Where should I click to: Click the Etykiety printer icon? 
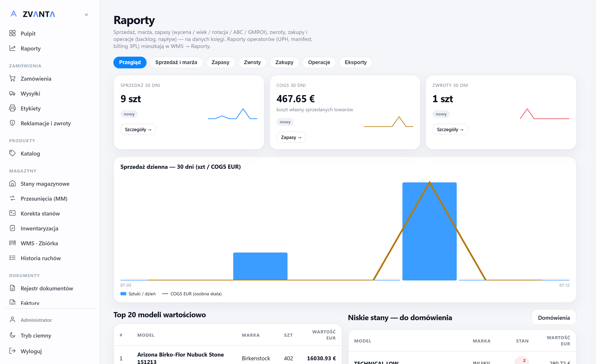pyautogui.click(x=12, y=108)
